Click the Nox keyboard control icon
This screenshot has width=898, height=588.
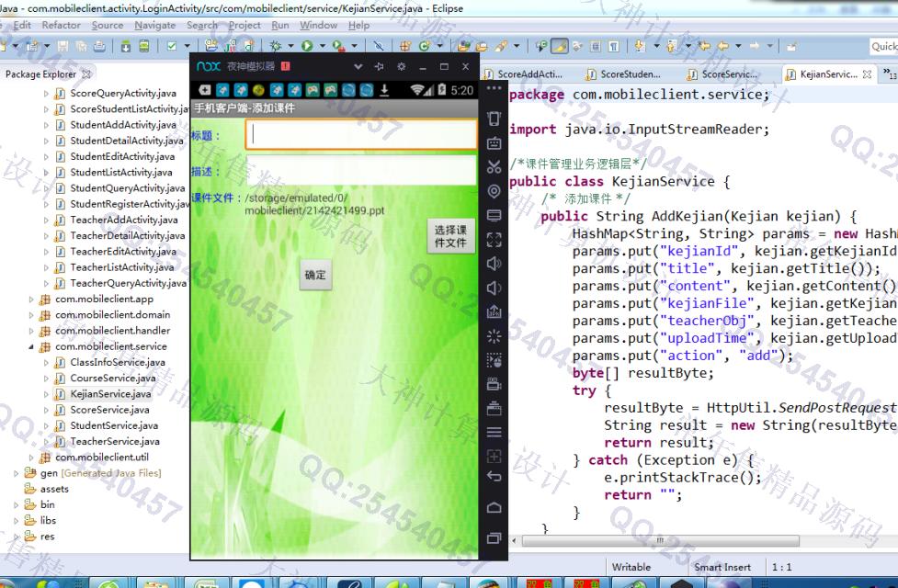click(494, 143)
